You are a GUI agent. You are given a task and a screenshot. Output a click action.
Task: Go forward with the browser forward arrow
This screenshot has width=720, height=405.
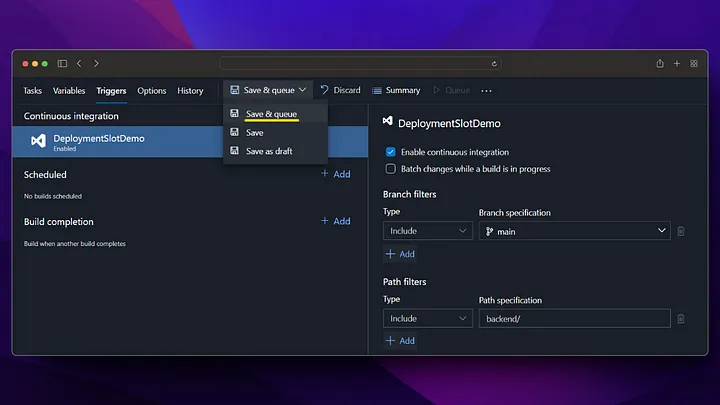(x=96, y=63)
